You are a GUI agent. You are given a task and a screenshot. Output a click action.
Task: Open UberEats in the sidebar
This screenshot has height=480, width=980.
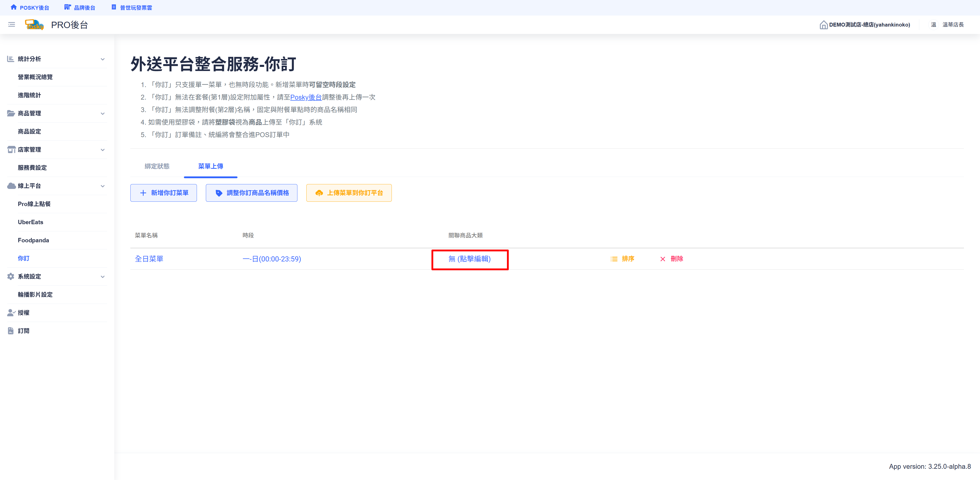(30, 222)
